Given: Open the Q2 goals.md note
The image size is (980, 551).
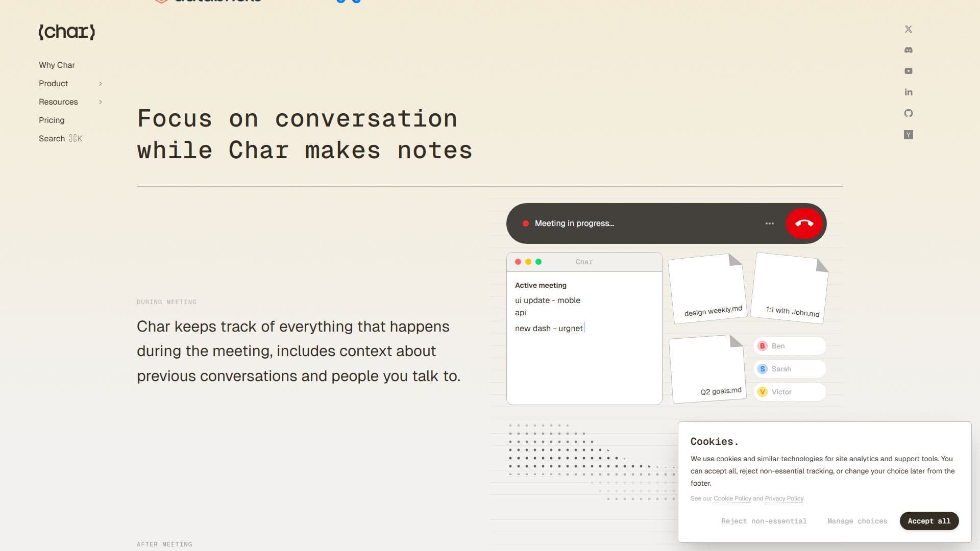Looking at the screenshot, I should (x=707, y=369).
